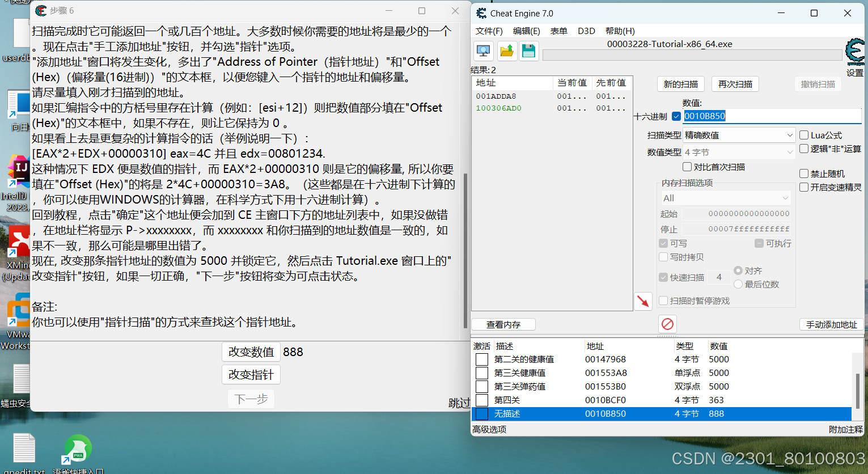Select found address 001ADDA8
This screenshot has width=868, height=474.
pos(551,96)
